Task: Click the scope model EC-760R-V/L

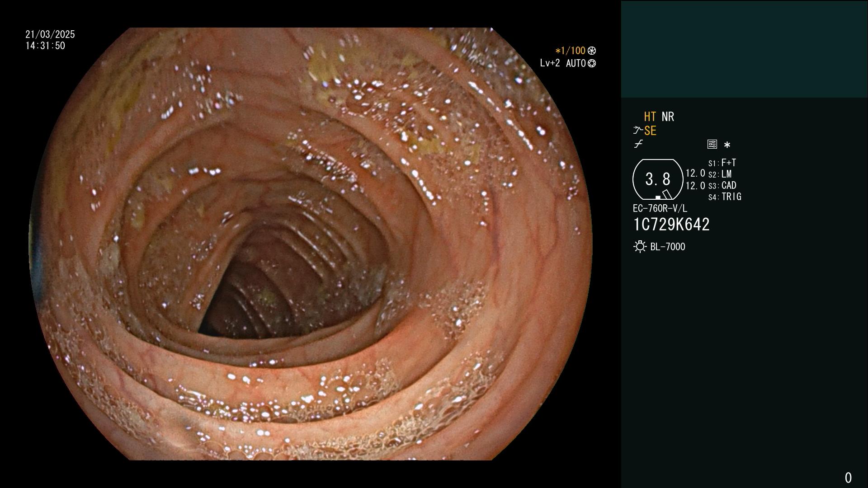Action: point(660,208)
